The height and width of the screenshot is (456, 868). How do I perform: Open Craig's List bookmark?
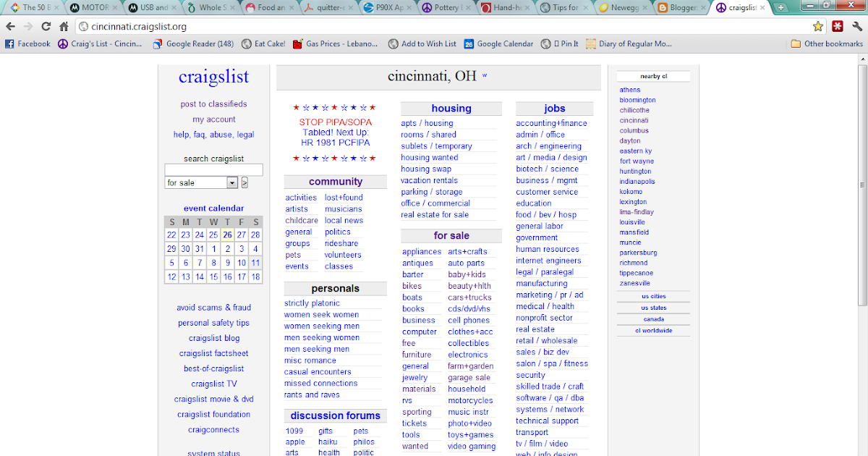(101, 43)
